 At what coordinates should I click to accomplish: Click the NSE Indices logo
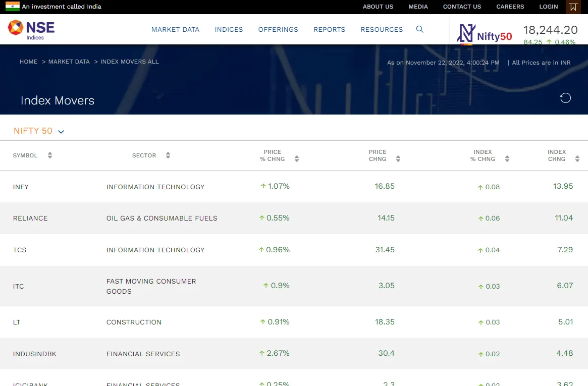31,29
